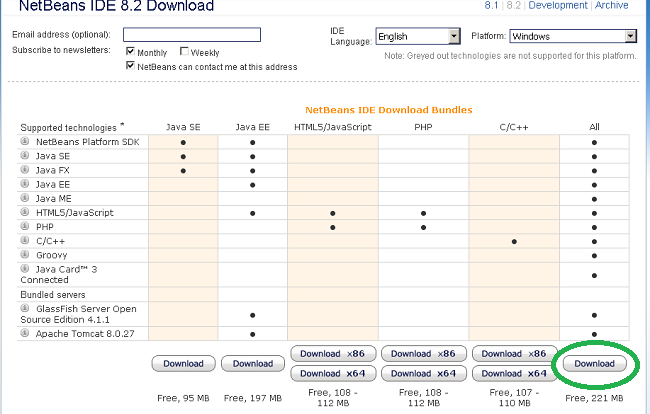
Task: Click the info icon beside Groovy
Action: pos(25,254)
